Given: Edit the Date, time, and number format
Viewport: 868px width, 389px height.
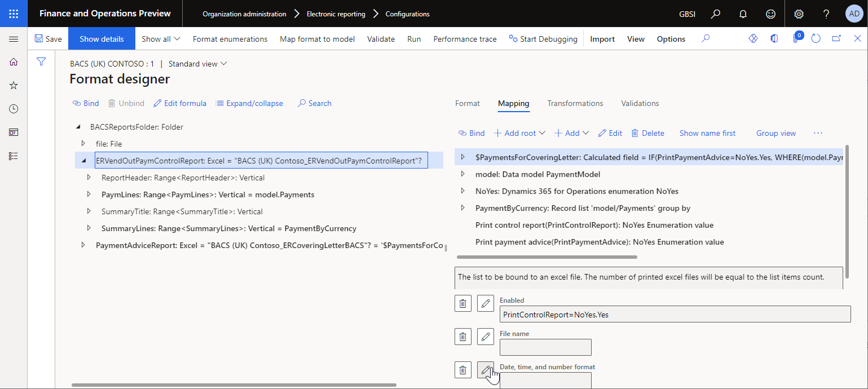Looking at the screenshot, I should 486,370.
